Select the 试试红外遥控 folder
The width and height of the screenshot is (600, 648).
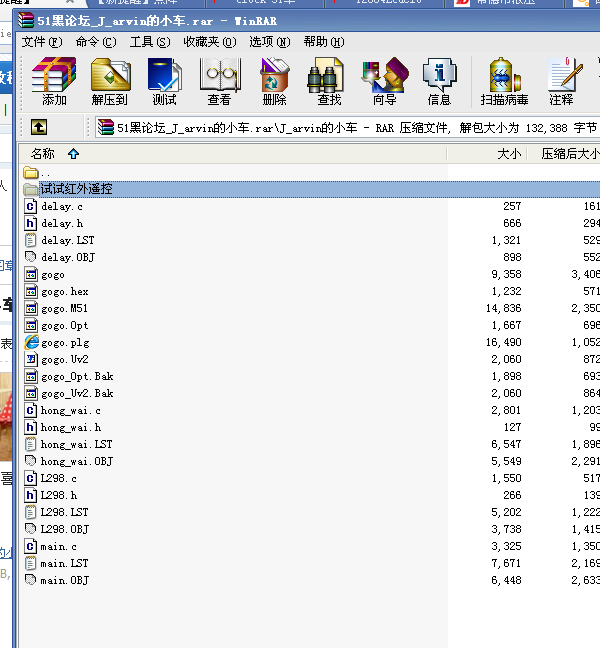76,189
